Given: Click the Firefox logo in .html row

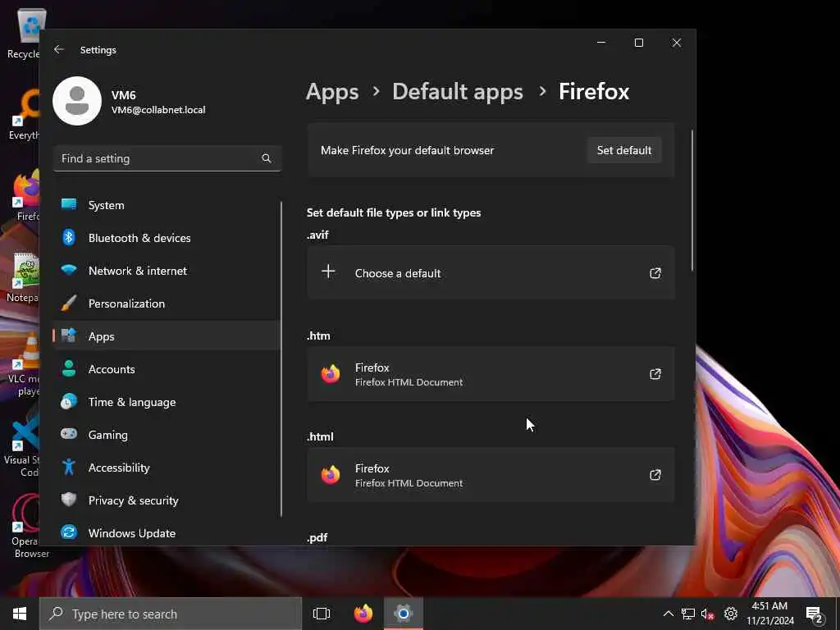Looking at the screenshot, I should [331, 474].
